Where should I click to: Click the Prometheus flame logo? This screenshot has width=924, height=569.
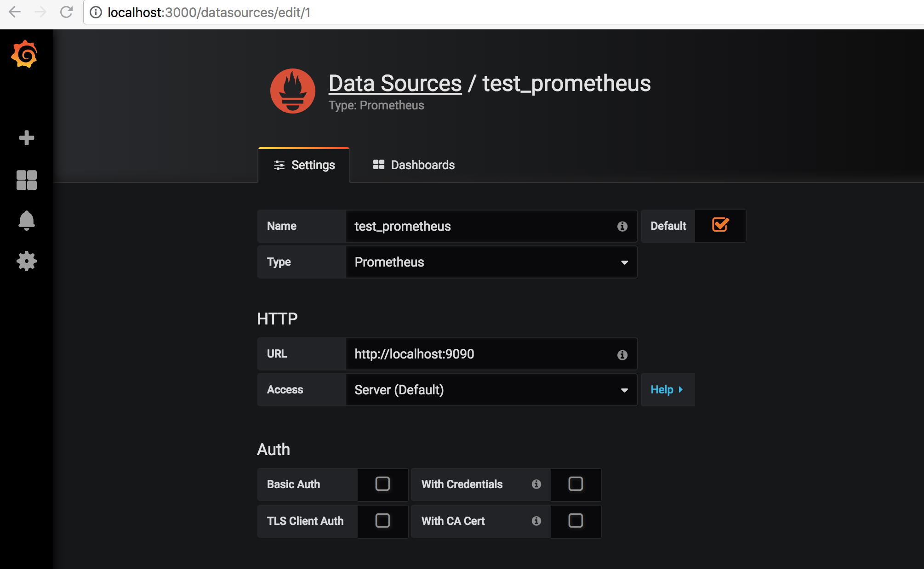click(x=293, y=91)
